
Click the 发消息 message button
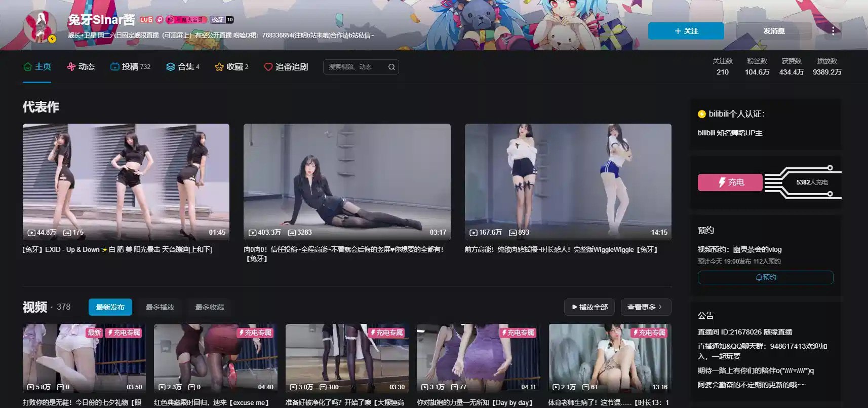click(x=774, y=31)
